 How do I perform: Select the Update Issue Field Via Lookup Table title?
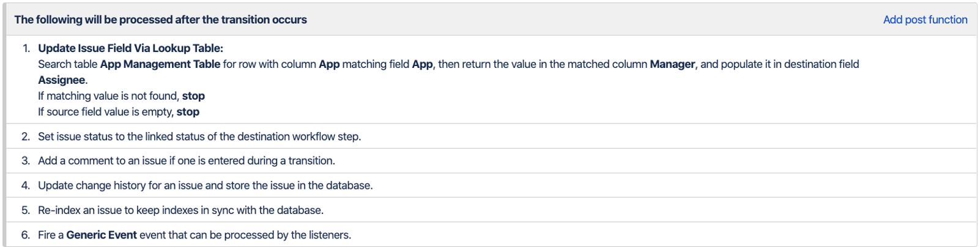[x=130, y=48]
